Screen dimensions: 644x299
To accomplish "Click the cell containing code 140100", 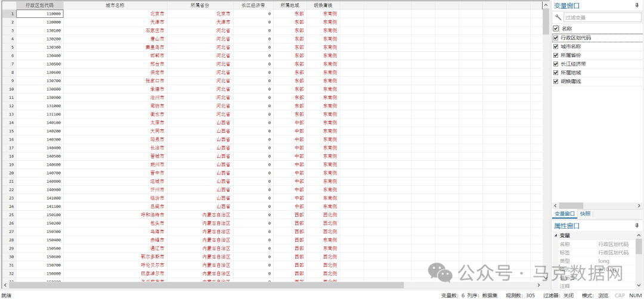I will [x=40, y=123].
